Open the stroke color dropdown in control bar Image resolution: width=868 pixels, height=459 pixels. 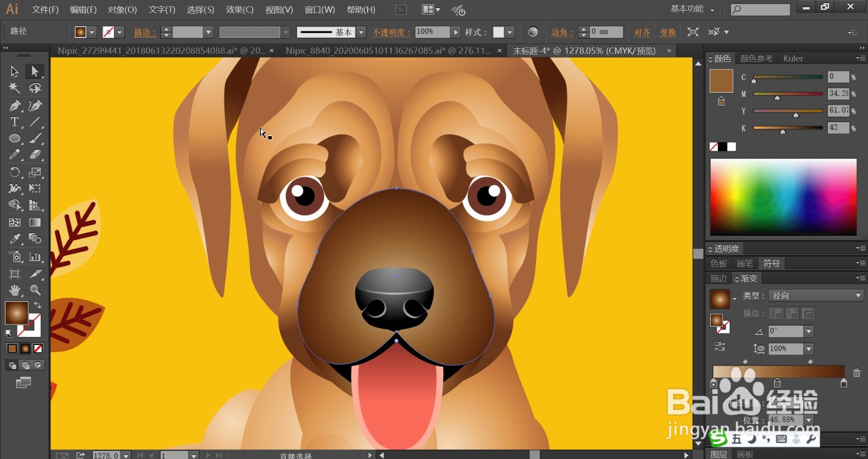click(120, 33)
